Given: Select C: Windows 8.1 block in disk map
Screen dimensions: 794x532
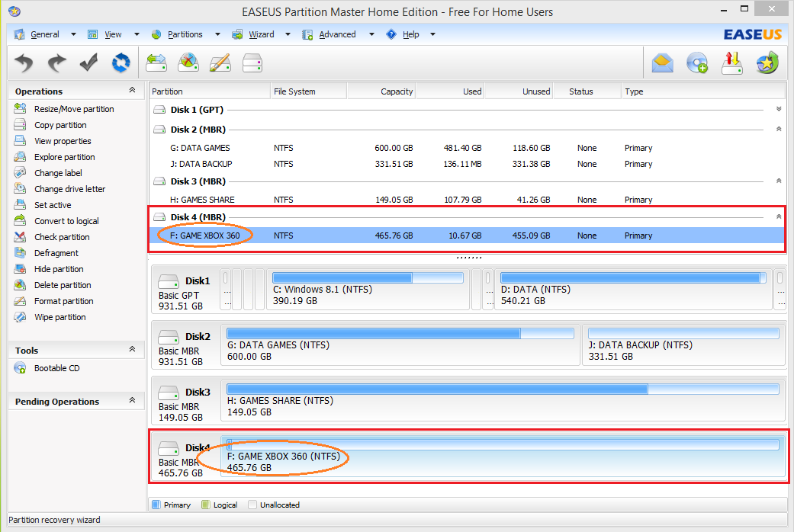Looking at the screenshot, I should (368, 290).
